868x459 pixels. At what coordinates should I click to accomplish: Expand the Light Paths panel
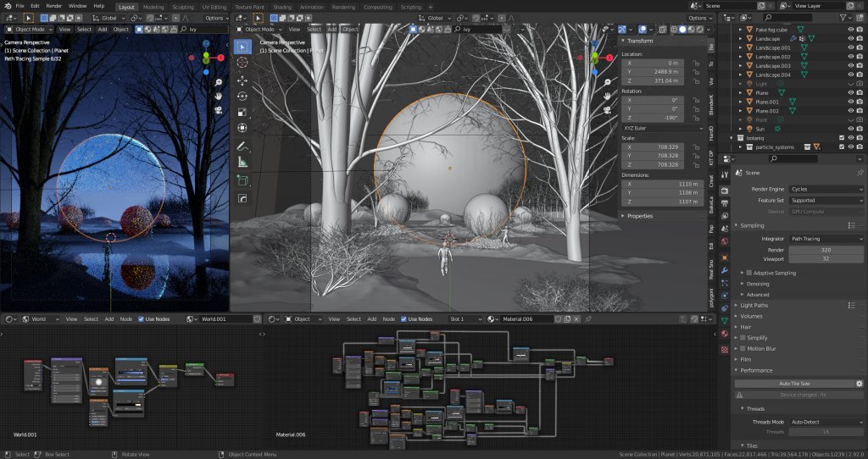(x=754, y=305)
